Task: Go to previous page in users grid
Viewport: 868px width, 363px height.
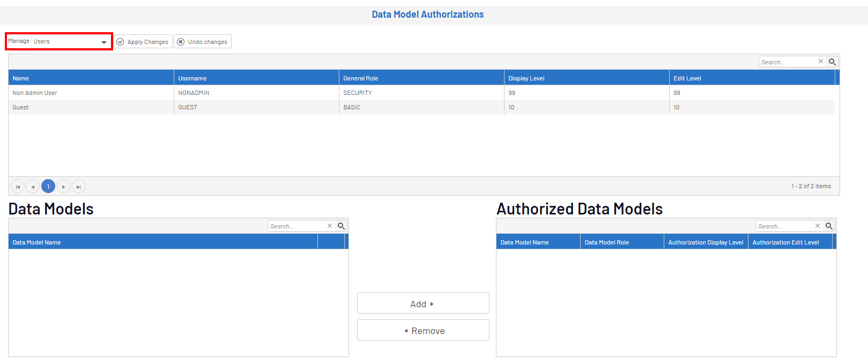Action: pos(33,187)
